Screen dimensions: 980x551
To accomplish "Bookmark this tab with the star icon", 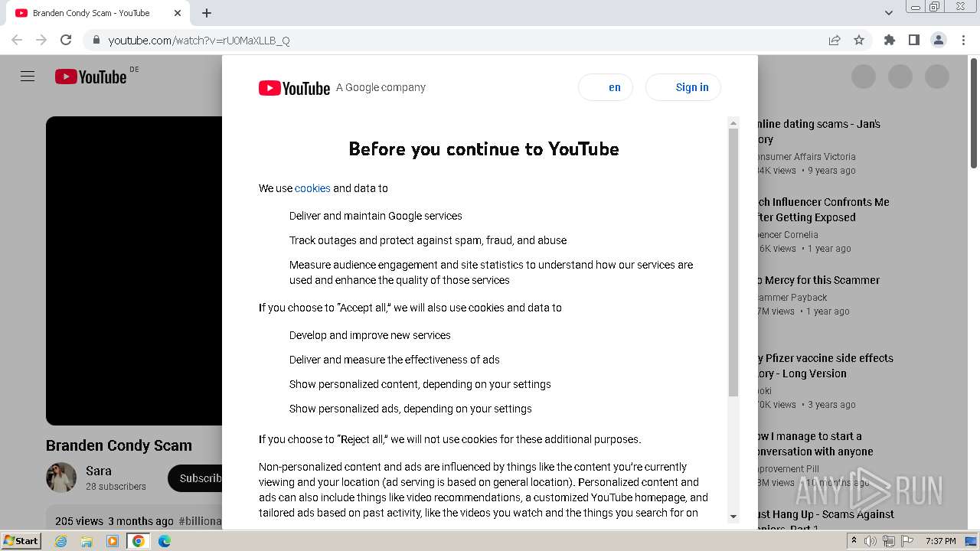I will (x=859, y=40).
